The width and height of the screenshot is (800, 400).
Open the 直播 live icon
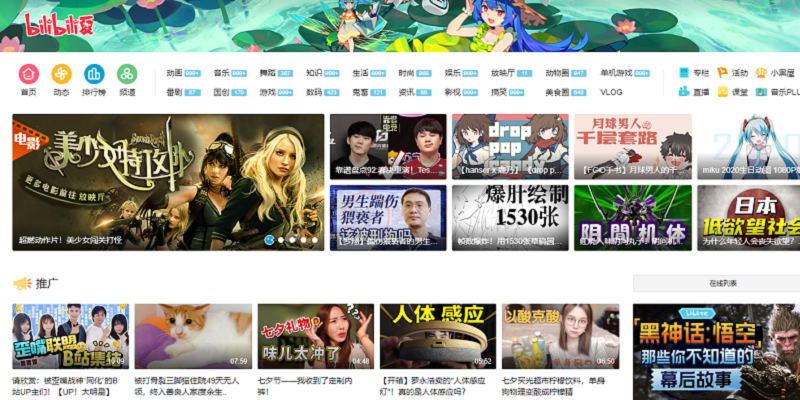(684, 92)
